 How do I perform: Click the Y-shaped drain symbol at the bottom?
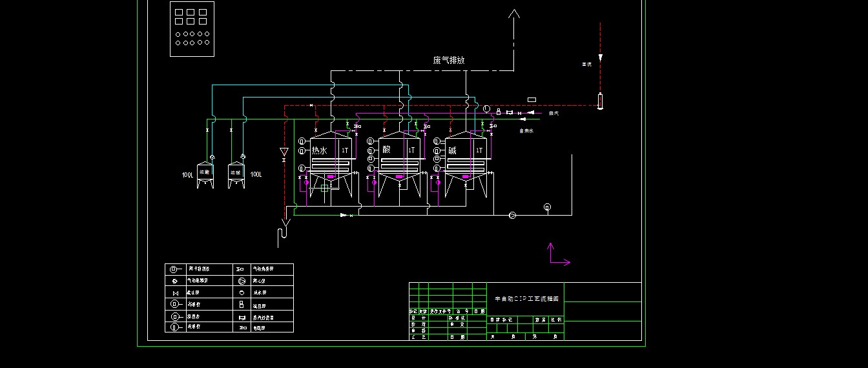tap(285, 223)
